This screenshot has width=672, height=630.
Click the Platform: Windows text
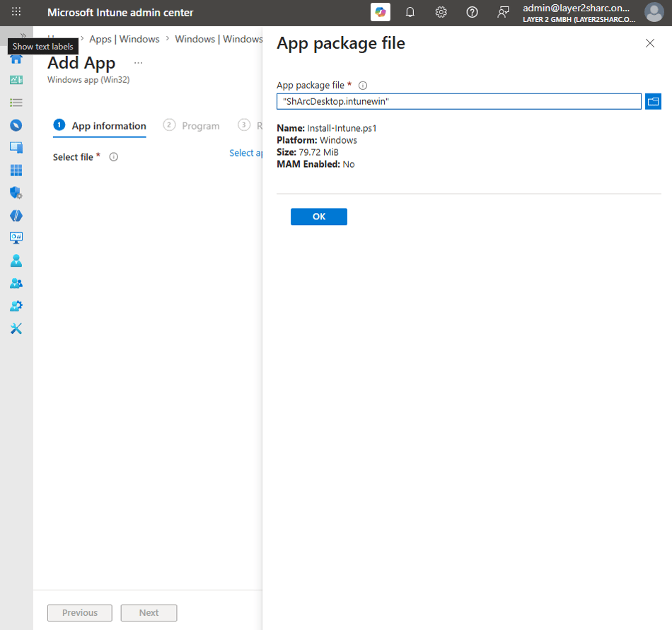[x=317, y=140]
